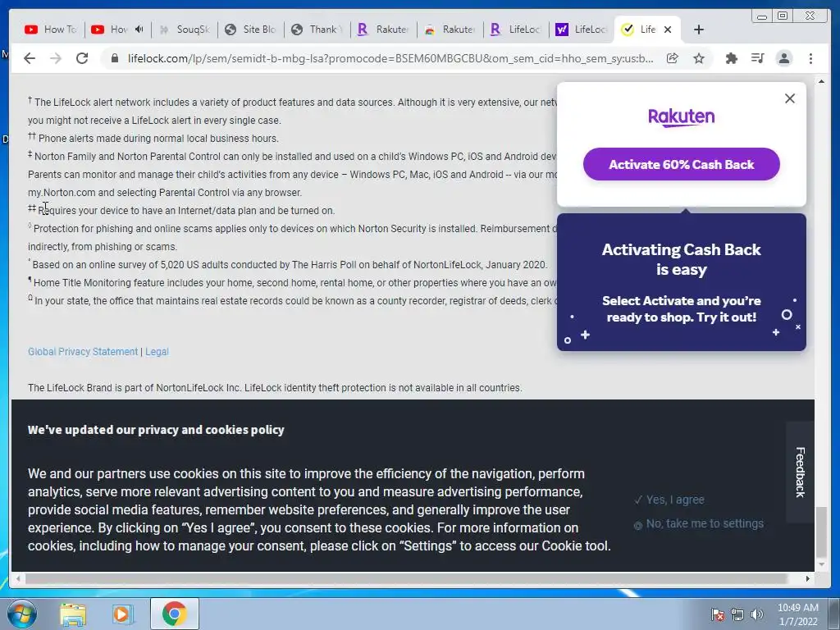Switch to the first YouTube How To tab

point(51,30)
